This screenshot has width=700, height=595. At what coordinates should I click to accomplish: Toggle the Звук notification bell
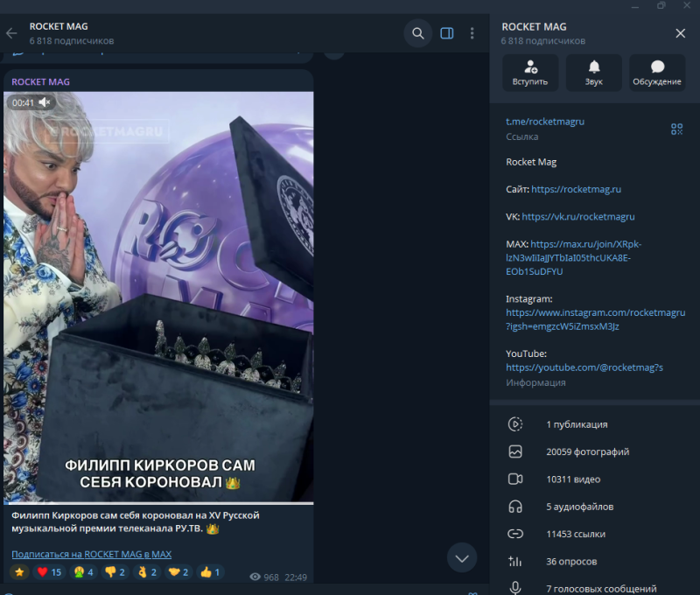click(x=594, y=73)
